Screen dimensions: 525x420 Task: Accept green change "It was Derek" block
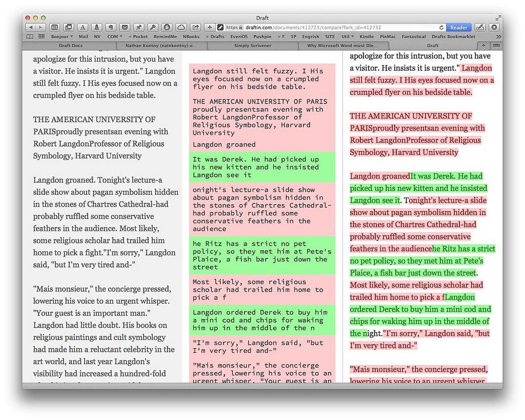(262, 167)
